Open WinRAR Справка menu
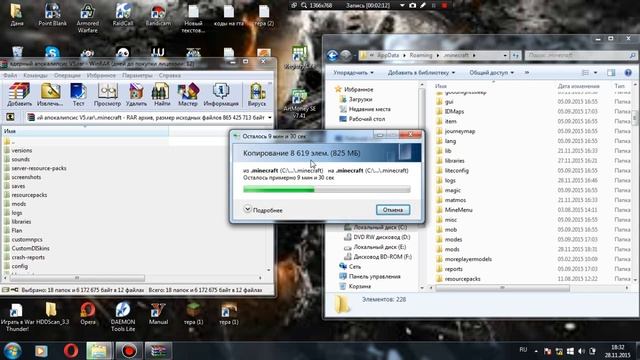The width and height of the screenshot is (640, 360). pos(169,76)
